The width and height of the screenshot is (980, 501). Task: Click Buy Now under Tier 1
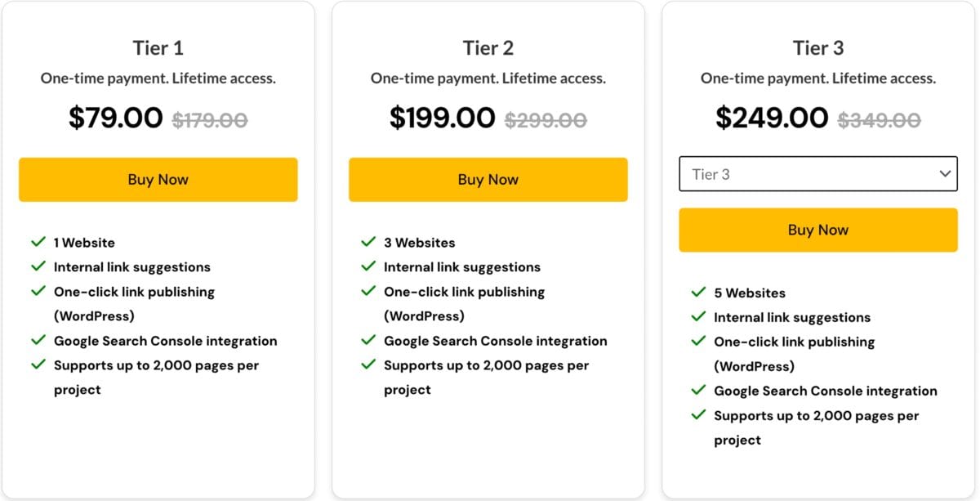(x=158, y=180)
